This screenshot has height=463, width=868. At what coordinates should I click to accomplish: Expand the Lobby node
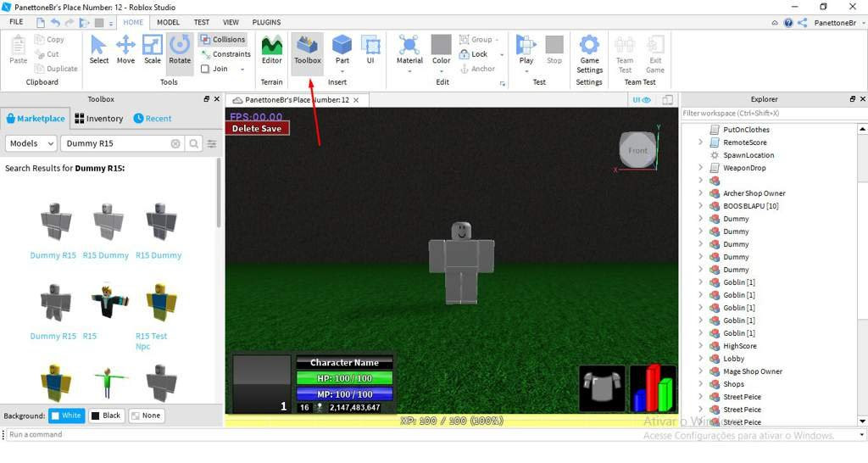(x=701, y=359)
